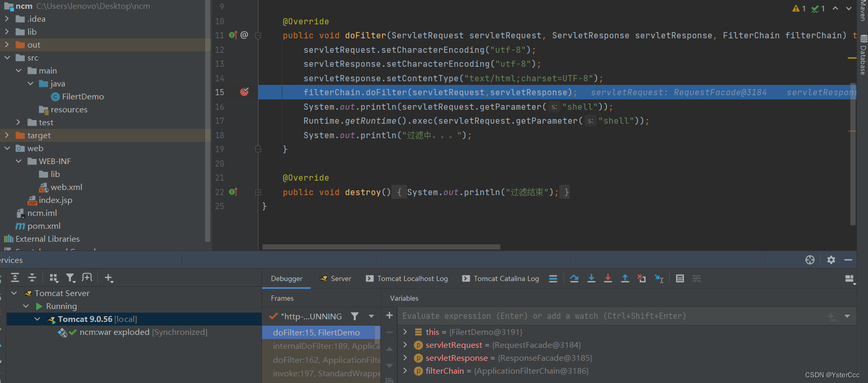Click the Step Out icon

(x=625, y=278)
